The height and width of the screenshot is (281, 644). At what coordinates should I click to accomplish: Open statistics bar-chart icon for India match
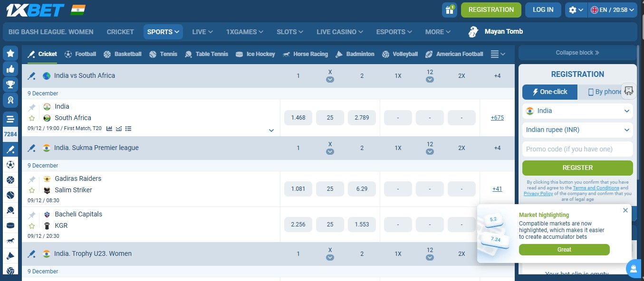(110, 128)
